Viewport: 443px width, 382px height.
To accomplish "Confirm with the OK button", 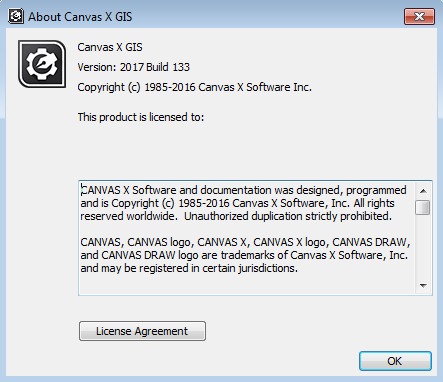I will (x=395, y=361).
